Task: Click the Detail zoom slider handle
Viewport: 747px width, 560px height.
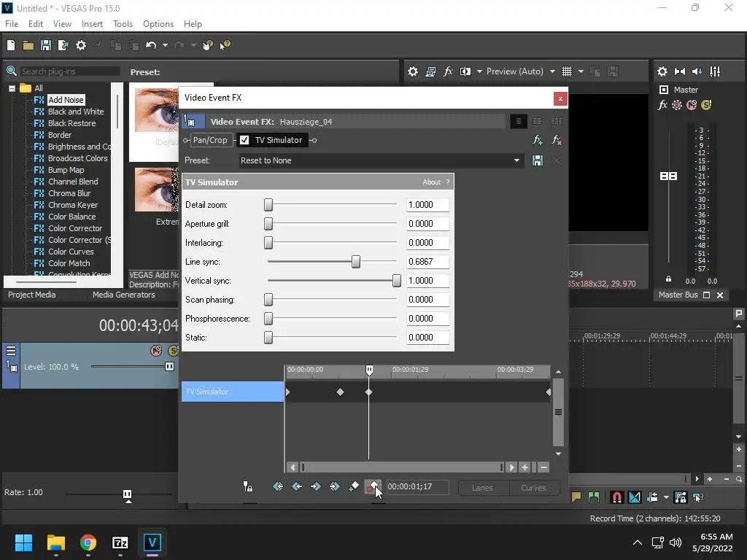Action: [268, 205]
